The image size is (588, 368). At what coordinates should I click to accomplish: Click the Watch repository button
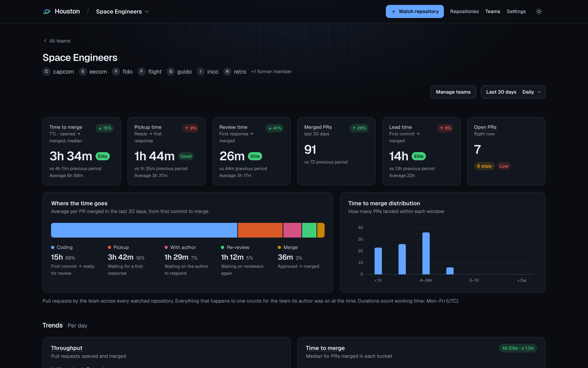414,11
